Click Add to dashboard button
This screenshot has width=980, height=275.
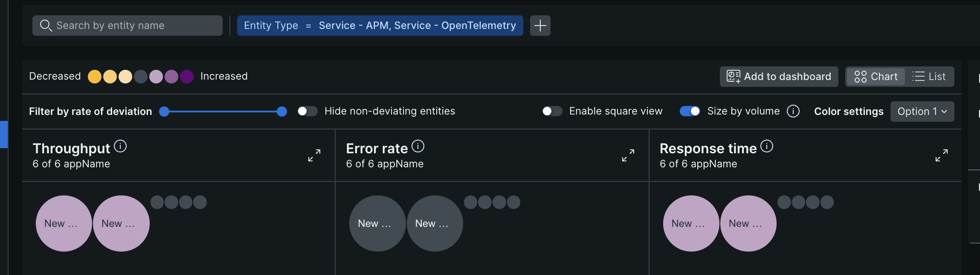pos(779,77)
